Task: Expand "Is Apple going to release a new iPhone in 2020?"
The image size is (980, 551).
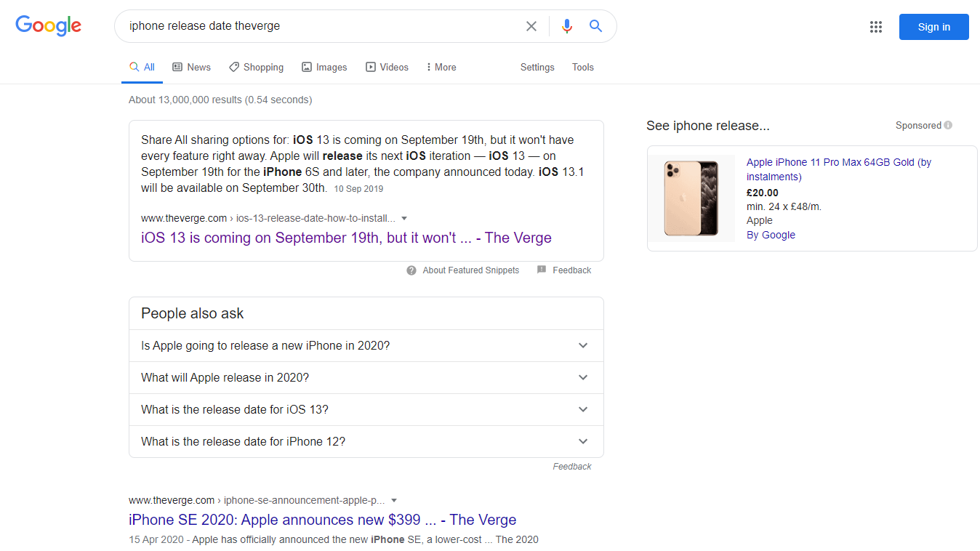Action: pos(583,346)
